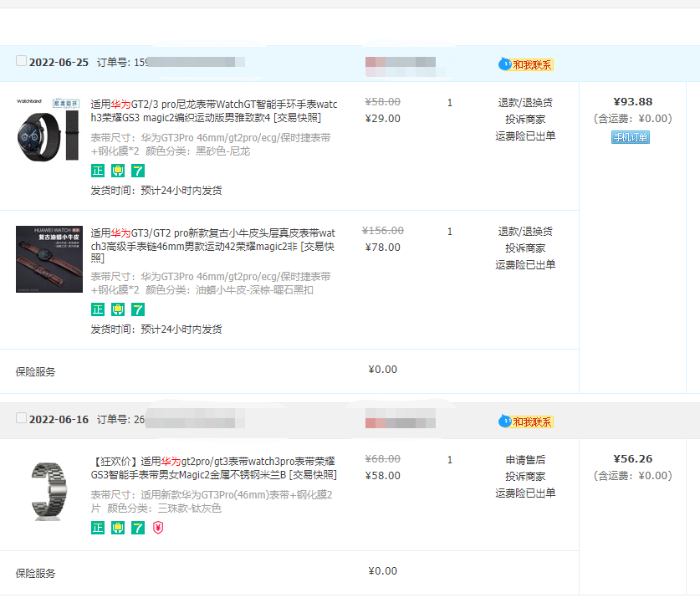Screen dimensions: 700x603
Task: Click the 三珠款-钛灰色 specification text
Action: coord(189,508)
